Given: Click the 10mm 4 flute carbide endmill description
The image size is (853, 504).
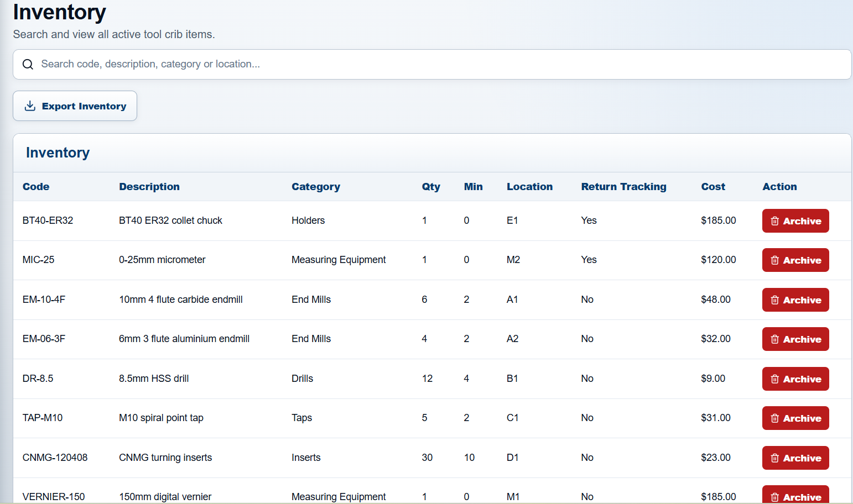Looking at the screenshot, I should [181, 300].
